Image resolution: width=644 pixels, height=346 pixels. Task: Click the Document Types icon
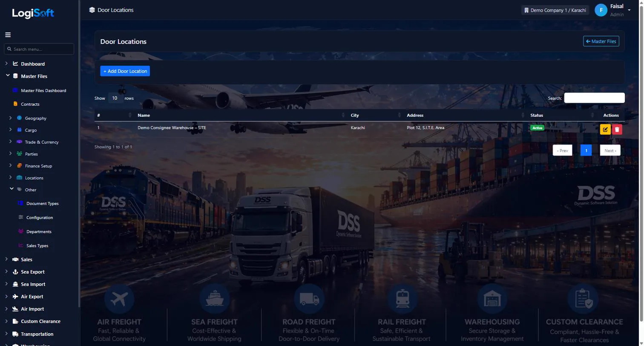pos(20,203)
